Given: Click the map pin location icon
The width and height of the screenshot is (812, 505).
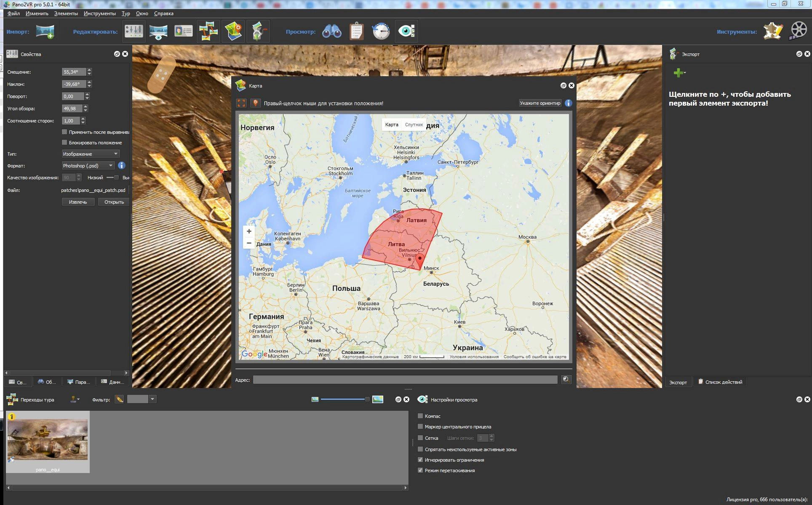Looking at the screenshot, I should pyautogui.click(x=255, y=103).
